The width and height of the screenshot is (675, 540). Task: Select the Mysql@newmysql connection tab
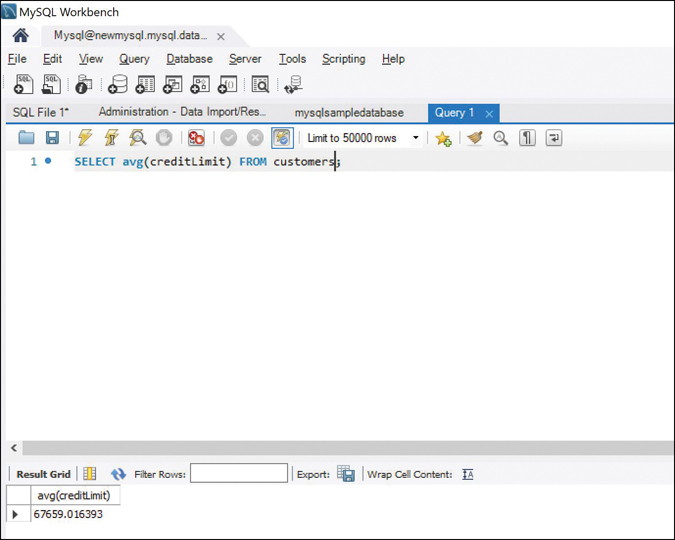(130, 35)
